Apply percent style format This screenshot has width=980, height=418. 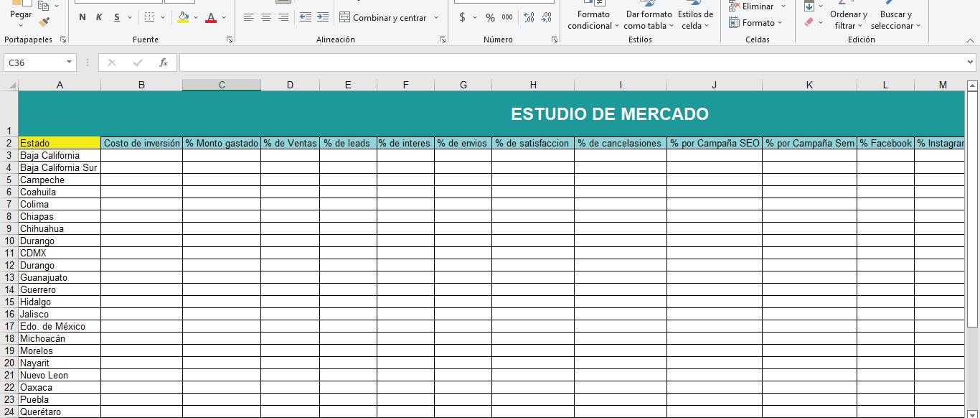[x=490, y=17]
